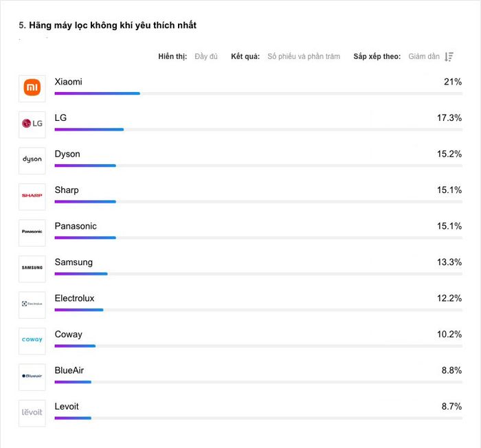The width and height of the screenshot is (481, 448).
Task: Open 'Số phiếu và phần trăm' results dropdown
Action: (304, 56)
